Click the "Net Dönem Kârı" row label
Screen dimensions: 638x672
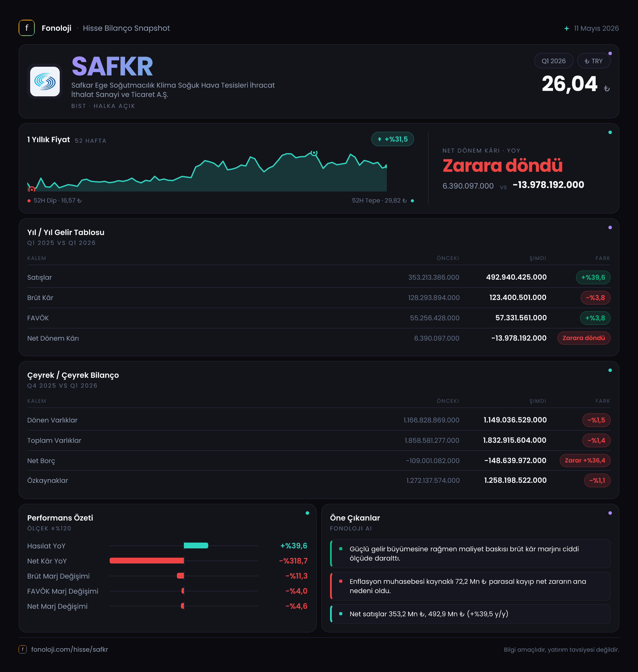(53, 338)
